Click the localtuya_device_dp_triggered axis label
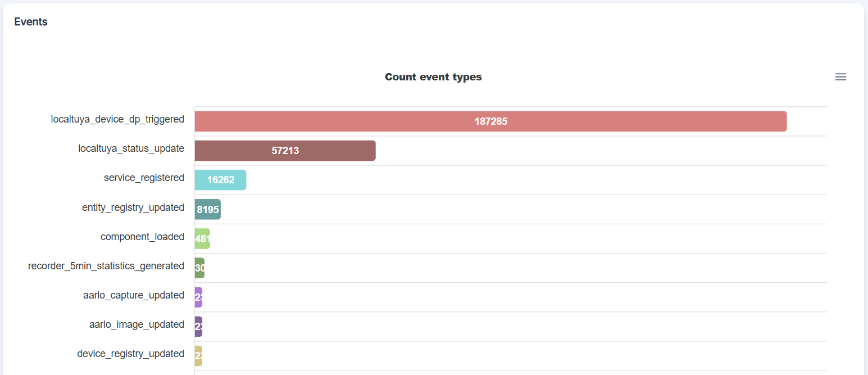The width and height of the screenshot is (868, 375). (x=117, y=119)
